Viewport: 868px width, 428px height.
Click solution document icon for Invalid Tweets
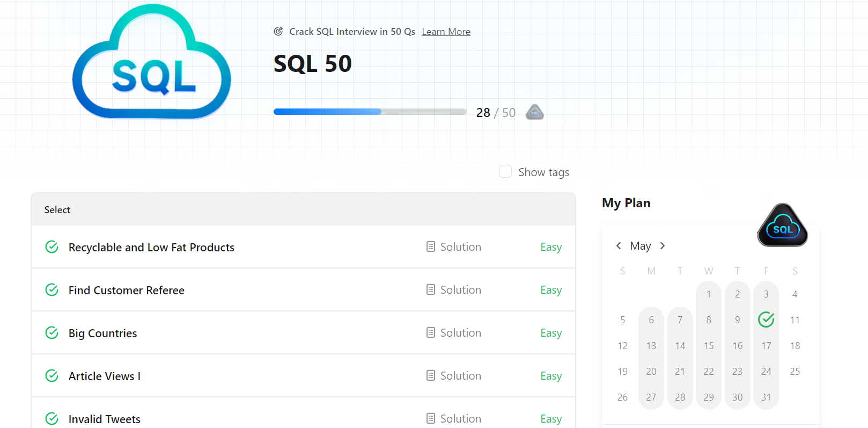coord(431,418)
